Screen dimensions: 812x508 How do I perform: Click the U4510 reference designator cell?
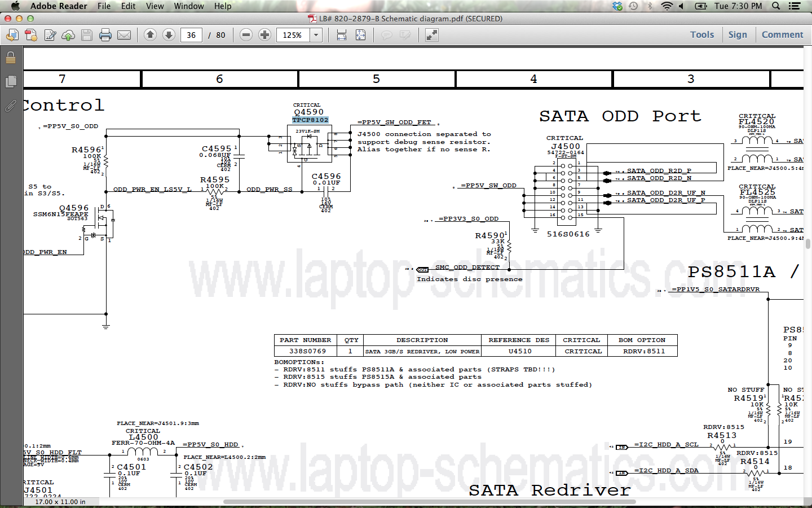tap(519, 351)
